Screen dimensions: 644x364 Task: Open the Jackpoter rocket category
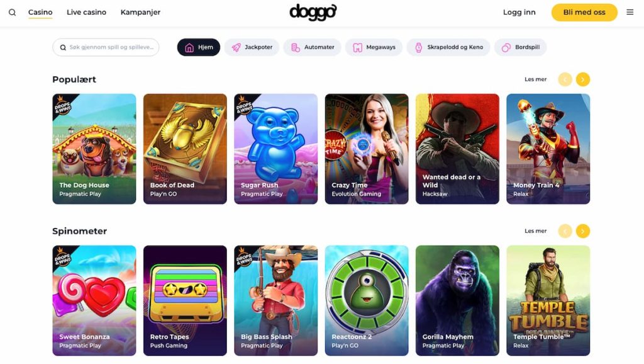(x=252, y=47)
